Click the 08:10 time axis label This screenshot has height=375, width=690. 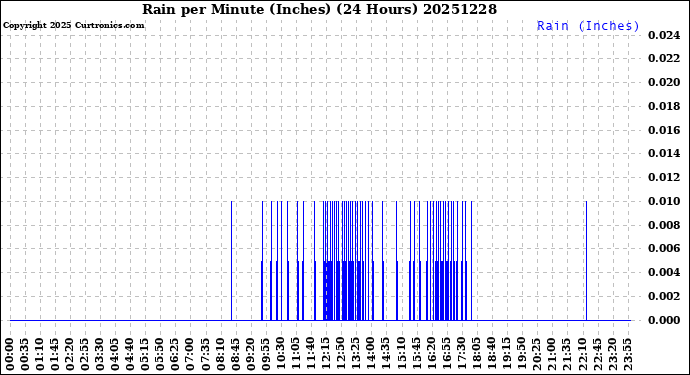[x=221, y=355]
